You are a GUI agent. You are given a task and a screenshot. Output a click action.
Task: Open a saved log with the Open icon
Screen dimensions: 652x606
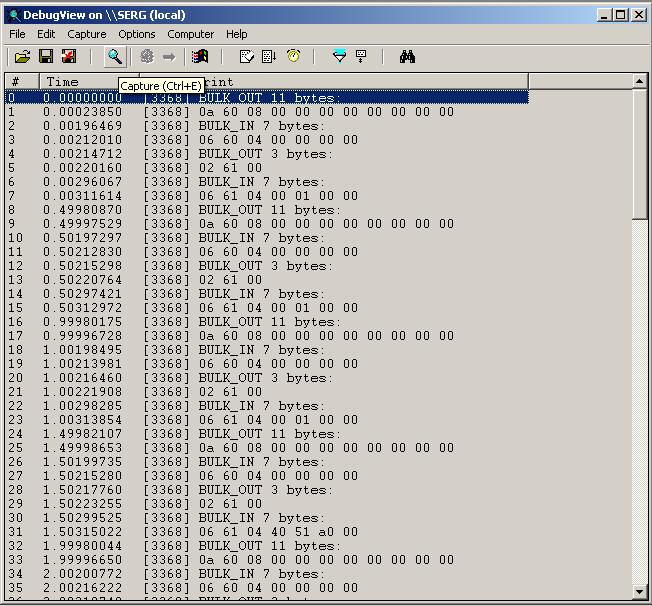click(x=22, y=57)
